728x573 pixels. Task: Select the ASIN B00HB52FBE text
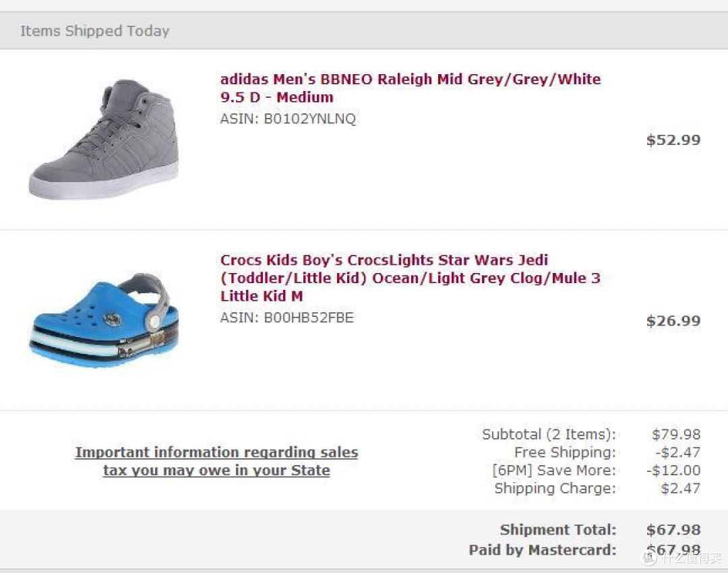pyautogui.click(x=287, y=318)
